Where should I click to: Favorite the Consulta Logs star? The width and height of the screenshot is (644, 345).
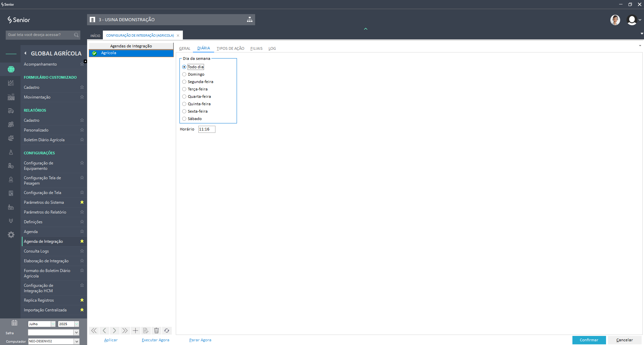coord(82,251)
